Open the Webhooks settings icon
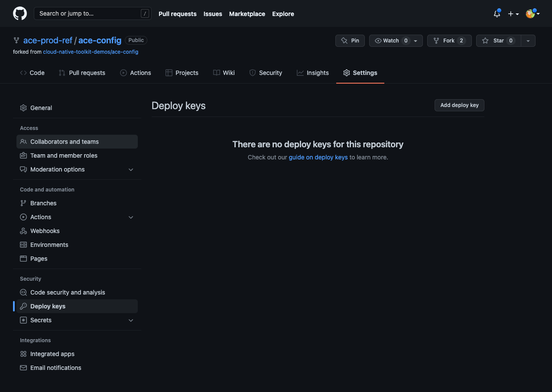552x392 pixels. (x=23, y=231)
